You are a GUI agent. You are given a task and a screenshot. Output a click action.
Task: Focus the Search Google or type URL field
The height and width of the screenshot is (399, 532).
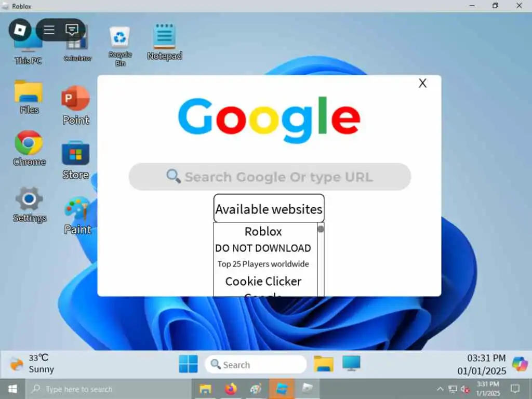coord(270,177)
